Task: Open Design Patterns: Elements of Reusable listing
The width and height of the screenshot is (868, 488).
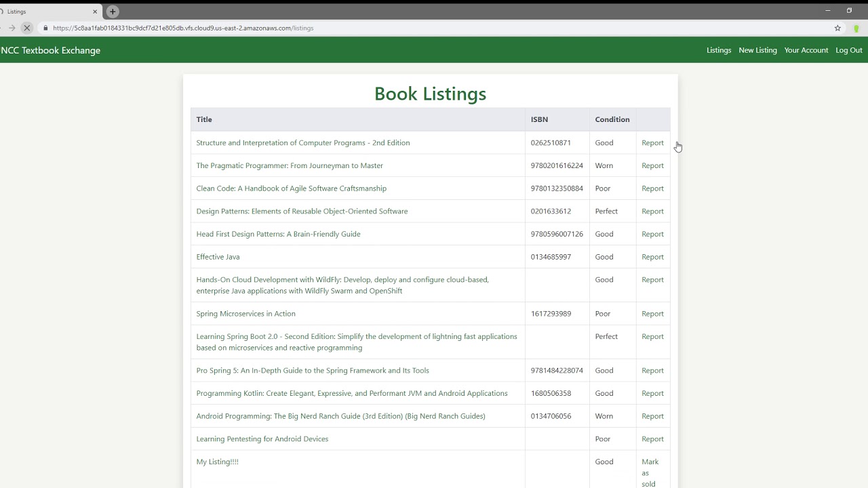Action: coord(302,211)
